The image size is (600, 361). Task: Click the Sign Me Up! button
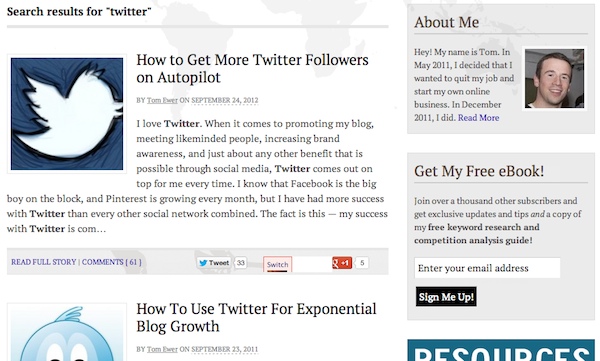tap(446, 297)
